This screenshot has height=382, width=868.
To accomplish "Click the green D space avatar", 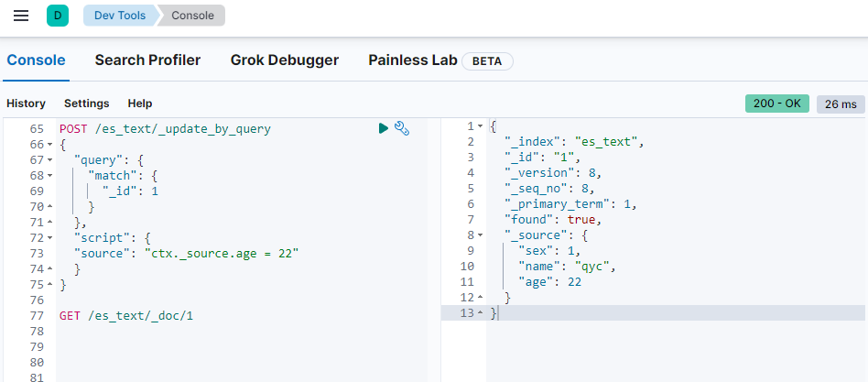I will click(58, 16).
